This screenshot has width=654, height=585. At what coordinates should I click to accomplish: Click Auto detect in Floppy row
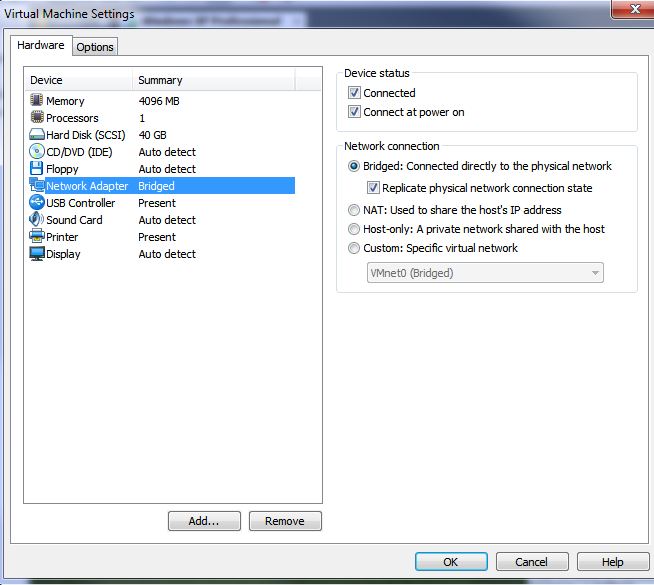tap(167, 169)
